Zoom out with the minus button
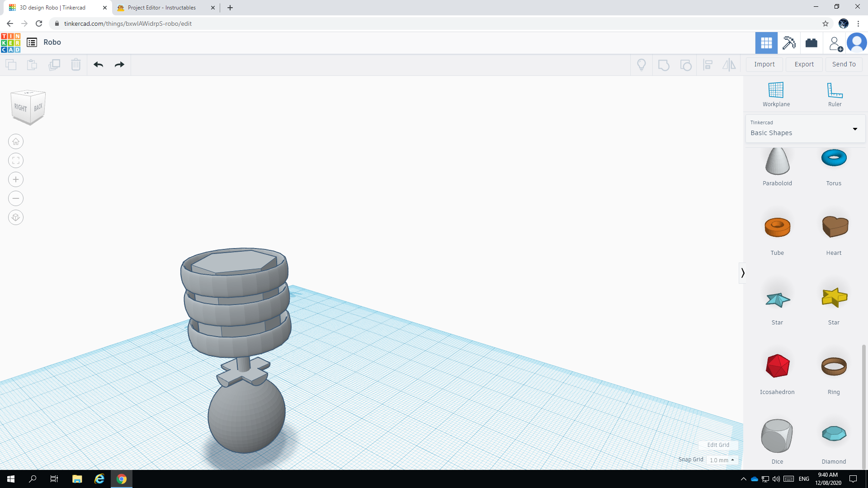 point(16,199)
